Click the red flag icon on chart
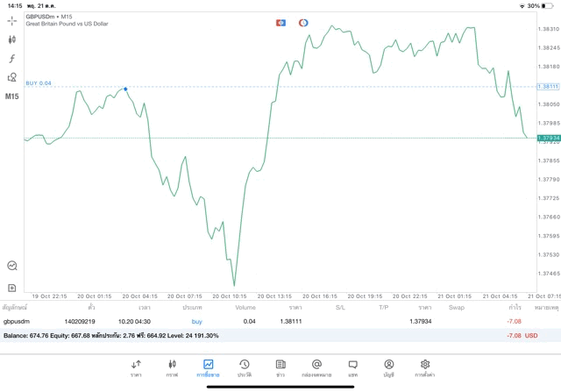561x392 pixels. [280, 22]
